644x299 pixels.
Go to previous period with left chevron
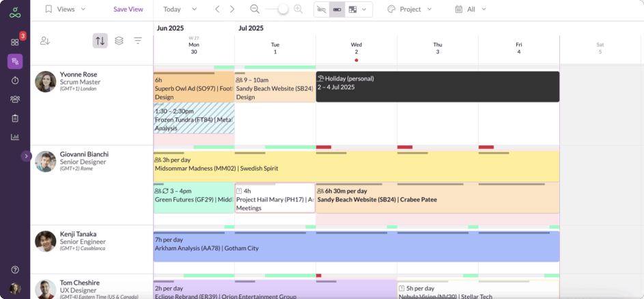pyautogui.click(x=217, y=9)
